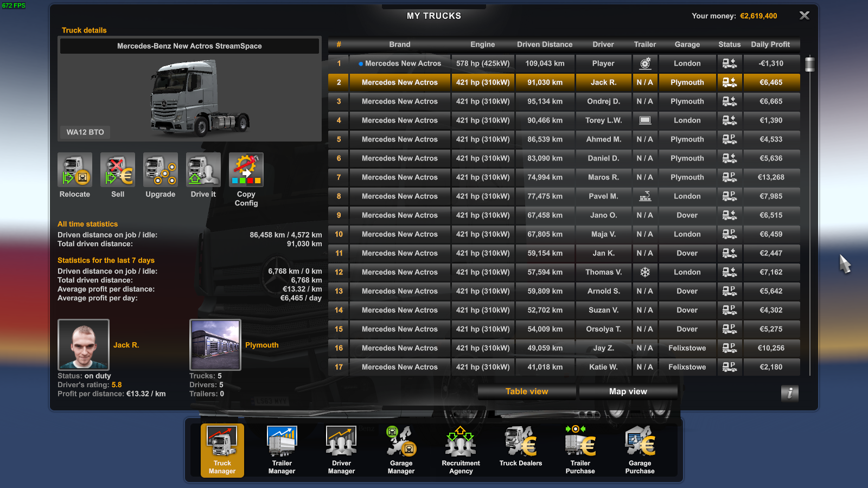Select Daniel D. in the driver column

(x=603, y=158)
